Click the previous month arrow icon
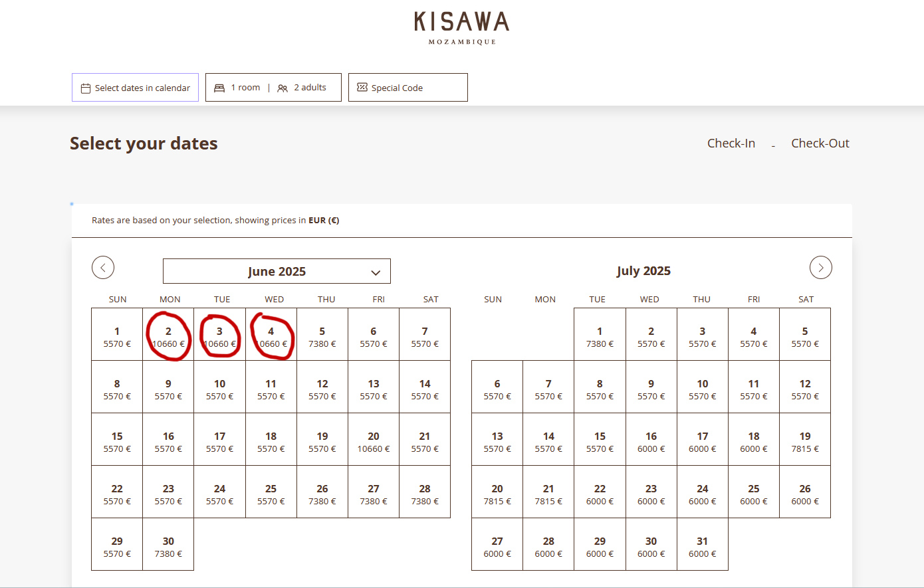The height and width of the screenshot is (588, 924). click(103, 268)
